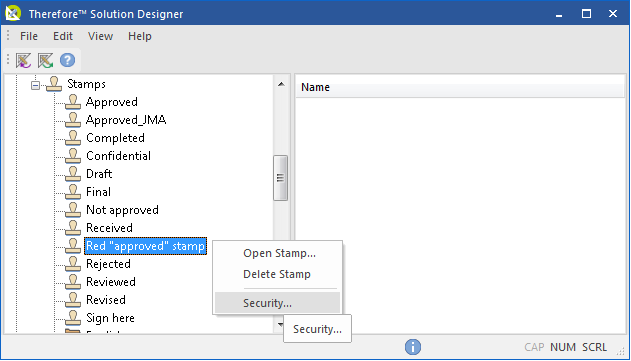
Task: Click the stamp icon beside Rejected
Action: pyautogui.click(x=73, y=264)
